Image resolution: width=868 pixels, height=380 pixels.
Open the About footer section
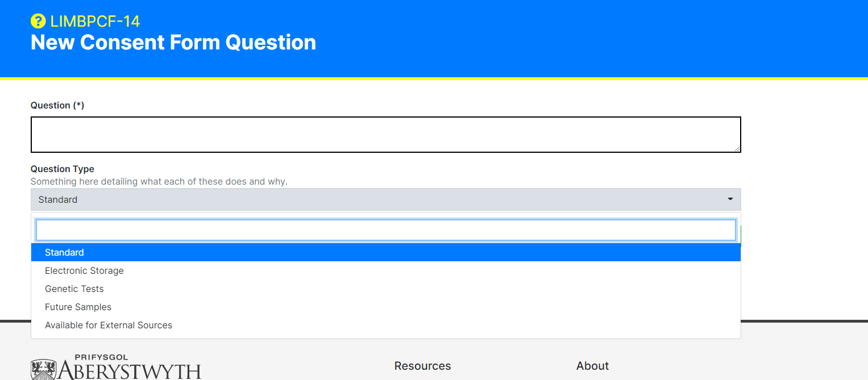(x=592, y=366)
